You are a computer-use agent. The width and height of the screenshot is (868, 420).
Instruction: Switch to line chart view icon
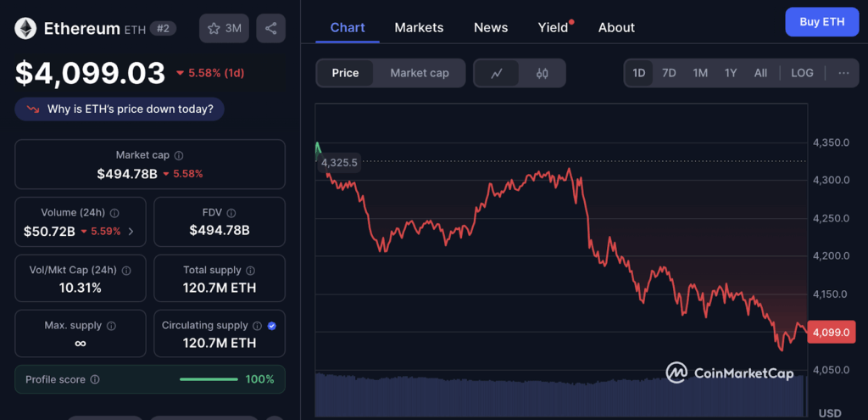coord(497,74)
